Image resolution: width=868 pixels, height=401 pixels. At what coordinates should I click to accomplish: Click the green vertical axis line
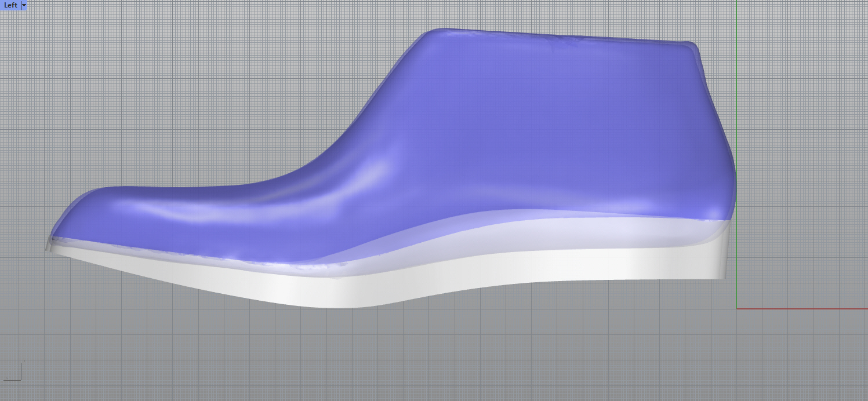point(736,87)
